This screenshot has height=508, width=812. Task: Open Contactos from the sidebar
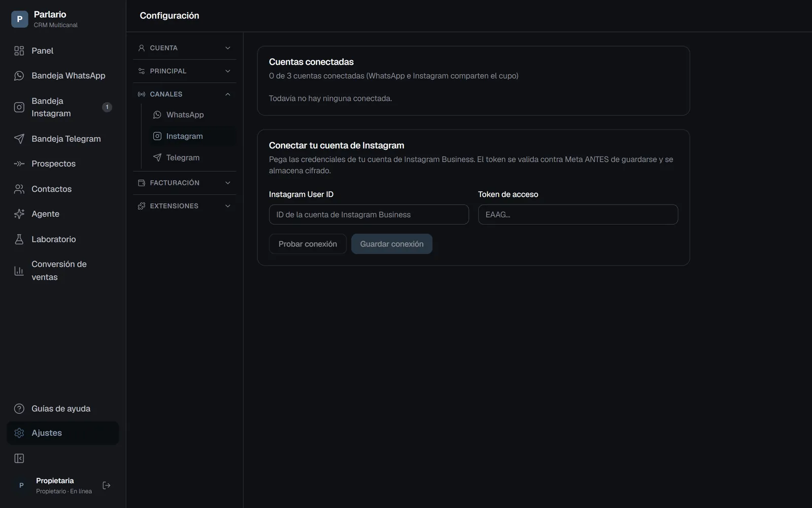point(63,189)
